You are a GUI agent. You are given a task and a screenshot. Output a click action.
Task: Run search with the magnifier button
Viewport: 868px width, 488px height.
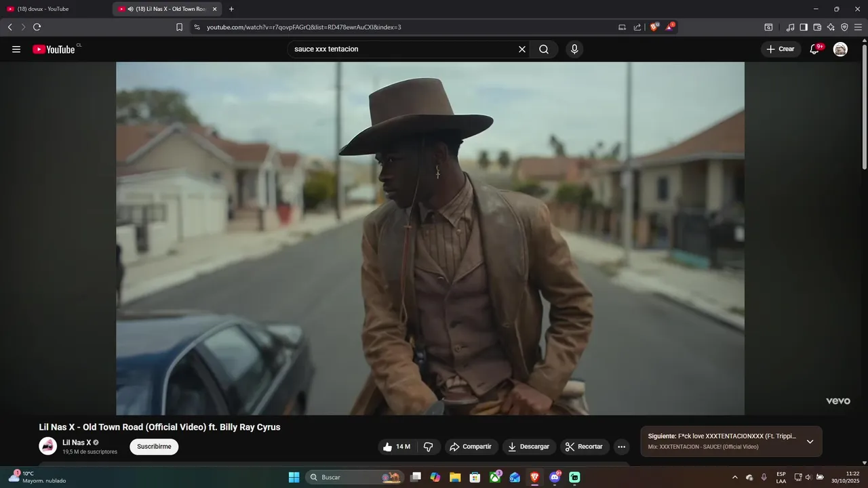pos(544,49)
